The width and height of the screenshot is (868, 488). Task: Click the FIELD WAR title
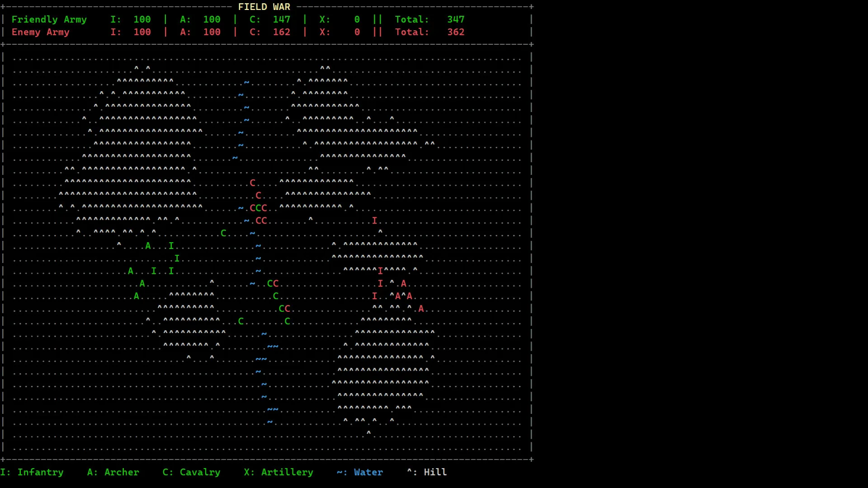pos(264,7)
